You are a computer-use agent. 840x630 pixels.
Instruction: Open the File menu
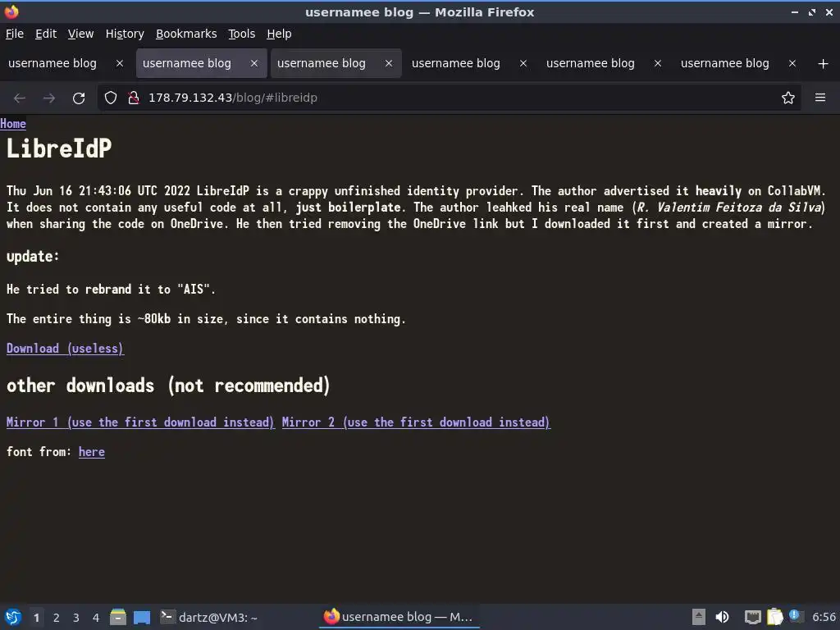click(x=15, y=34)
